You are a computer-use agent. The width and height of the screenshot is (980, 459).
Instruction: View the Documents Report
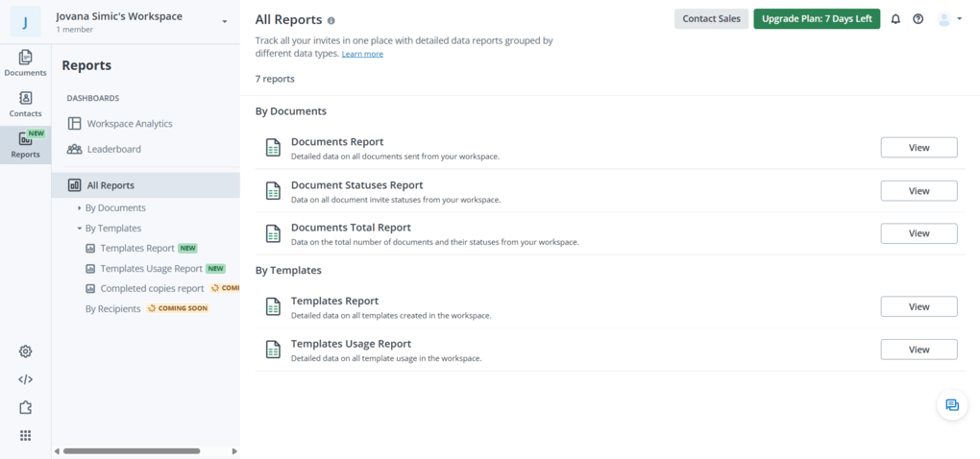pyautogui.click(x=919, y=148)
